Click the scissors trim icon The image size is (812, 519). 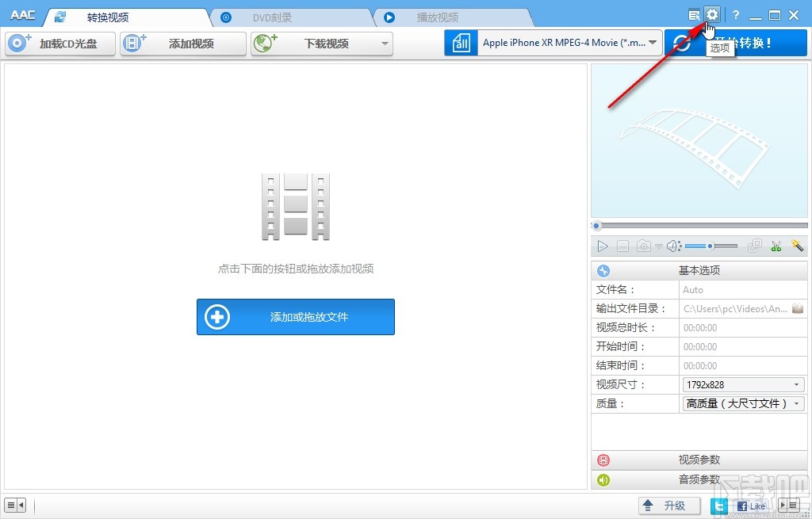[776, 246]
